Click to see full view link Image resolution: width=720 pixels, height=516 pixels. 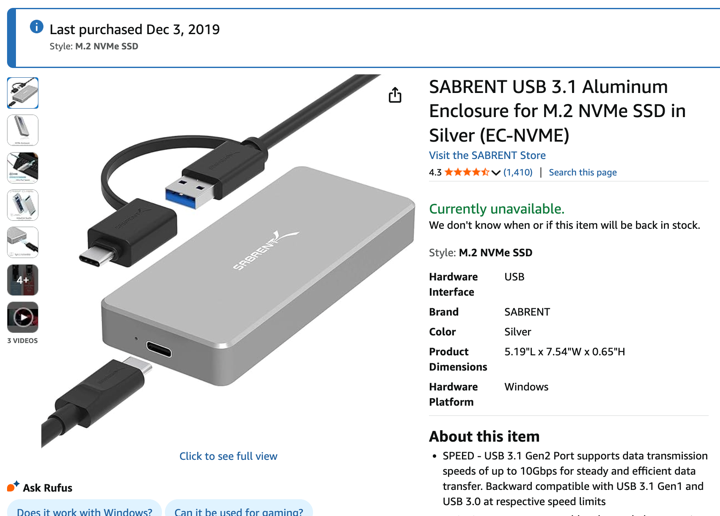(228, 456)
